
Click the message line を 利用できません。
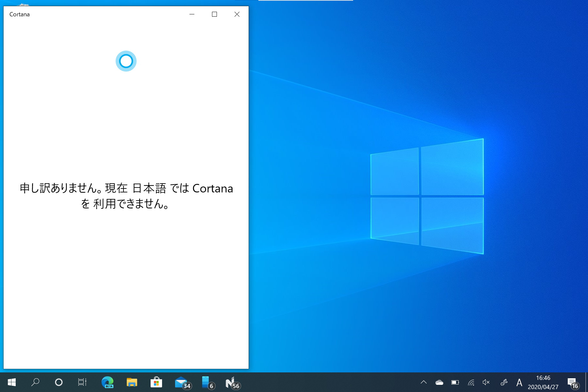125,204
